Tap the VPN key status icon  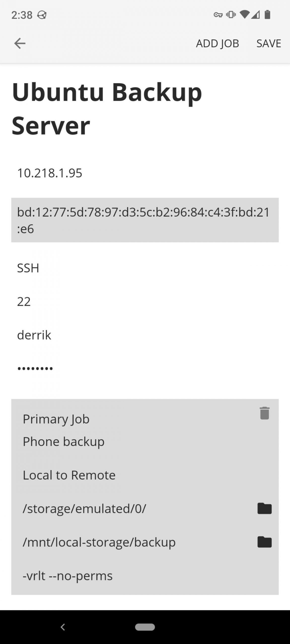218,15
